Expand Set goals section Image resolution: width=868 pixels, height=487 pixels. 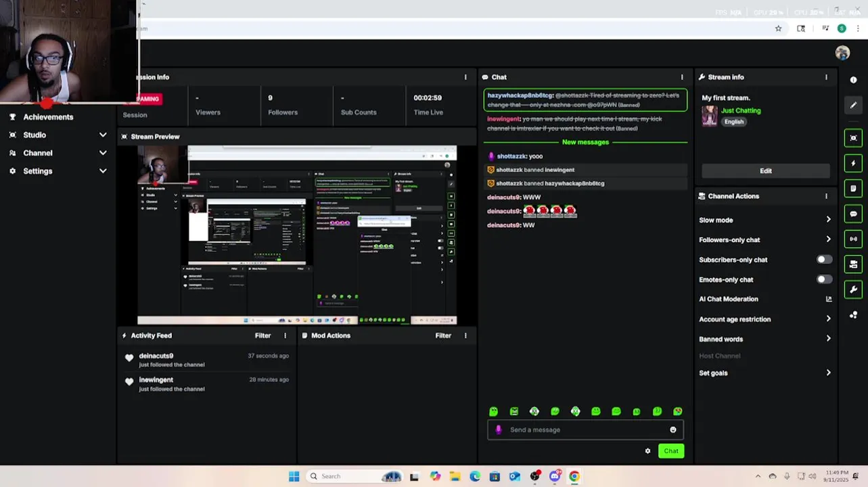pos(828,373)
